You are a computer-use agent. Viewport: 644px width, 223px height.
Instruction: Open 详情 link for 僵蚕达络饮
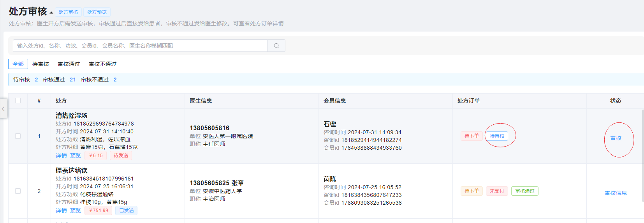point(61,211)
